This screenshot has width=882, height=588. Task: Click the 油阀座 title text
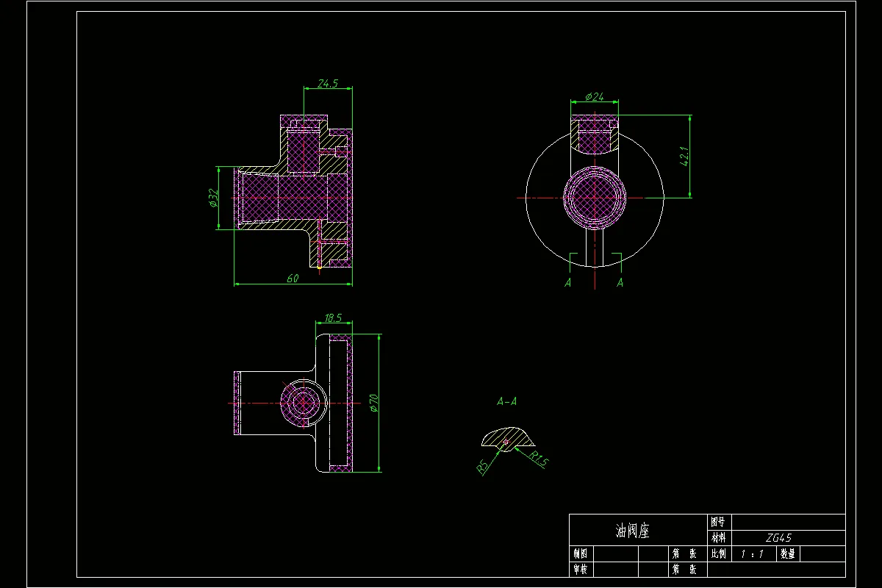click(632, 531)
